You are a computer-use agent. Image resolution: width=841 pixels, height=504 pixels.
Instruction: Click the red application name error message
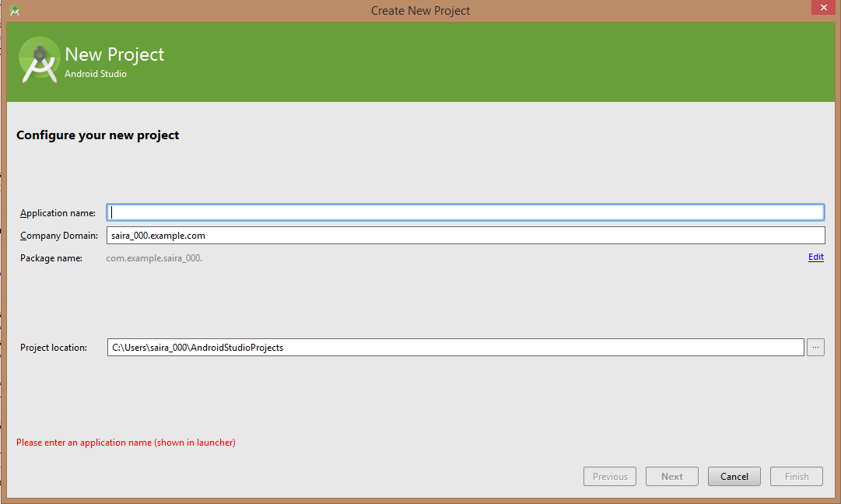click(x=125, y=442)
